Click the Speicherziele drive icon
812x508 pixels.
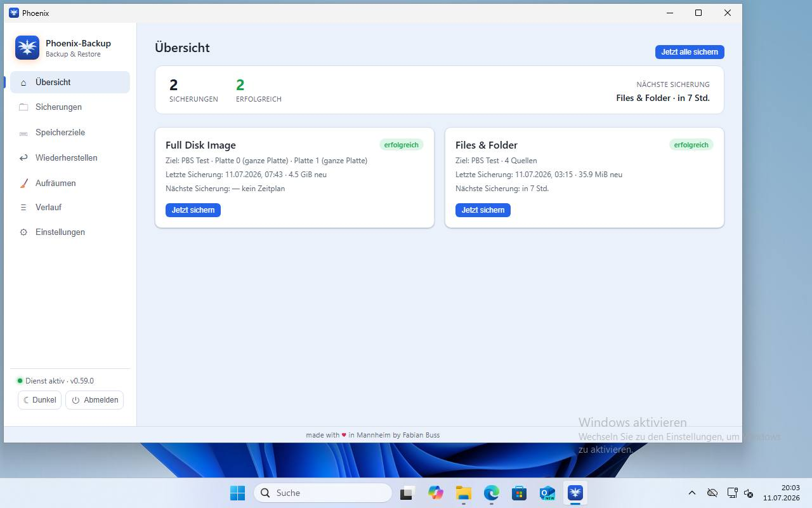[23, 133]
